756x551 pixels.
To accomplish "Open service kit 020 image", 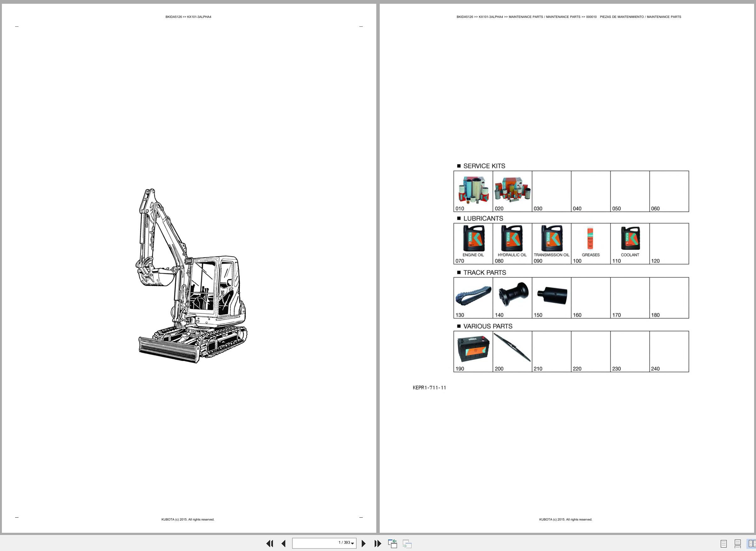I will pyautogui.click(x=512, y=189).
